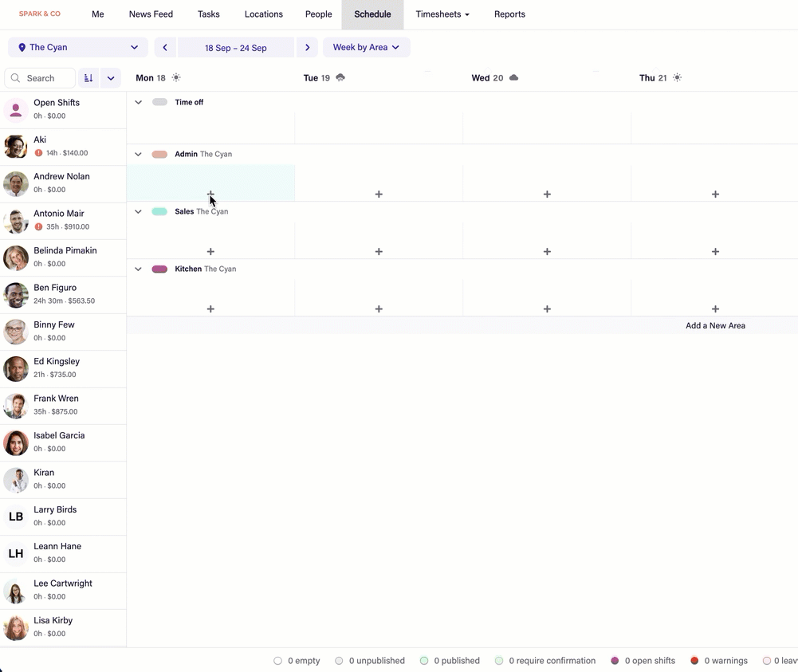Image resolution: width=798 pixels, height=672 pixels.
Task: Add shift in Kitchen on Monday
Action: pyautogui.click(x=210, y=308)
